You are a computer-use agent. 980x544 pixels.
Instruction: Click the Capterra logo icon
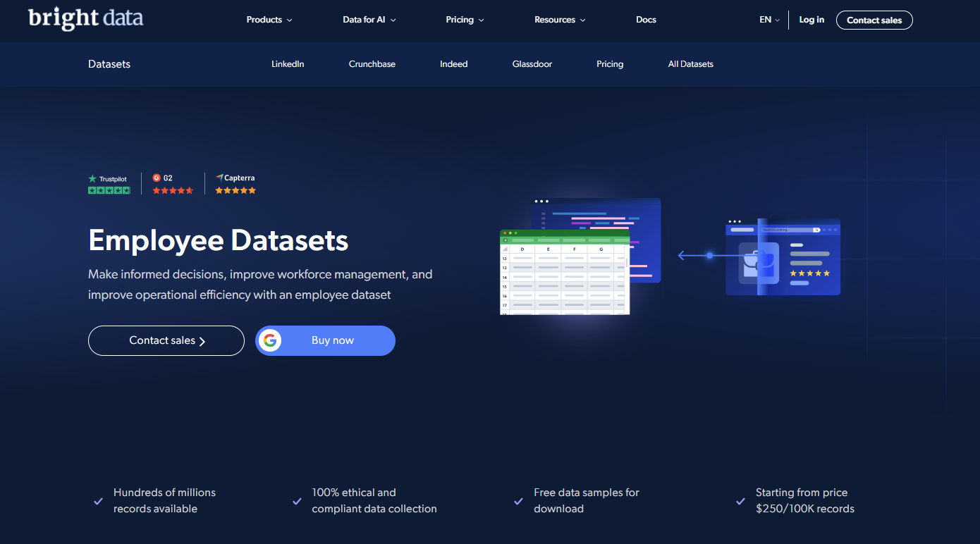click(219, 178)
